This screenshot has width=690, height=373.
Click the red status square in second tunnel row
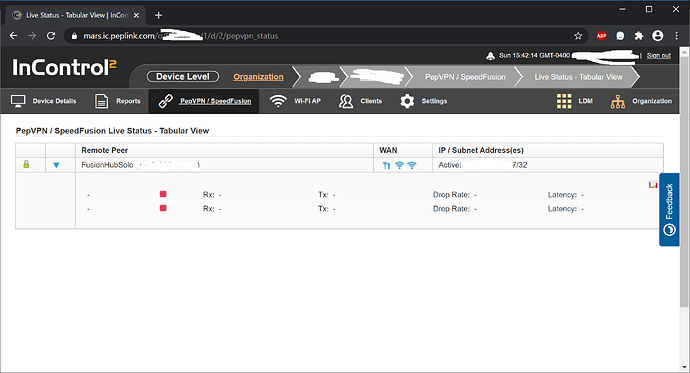click(163, 208)
